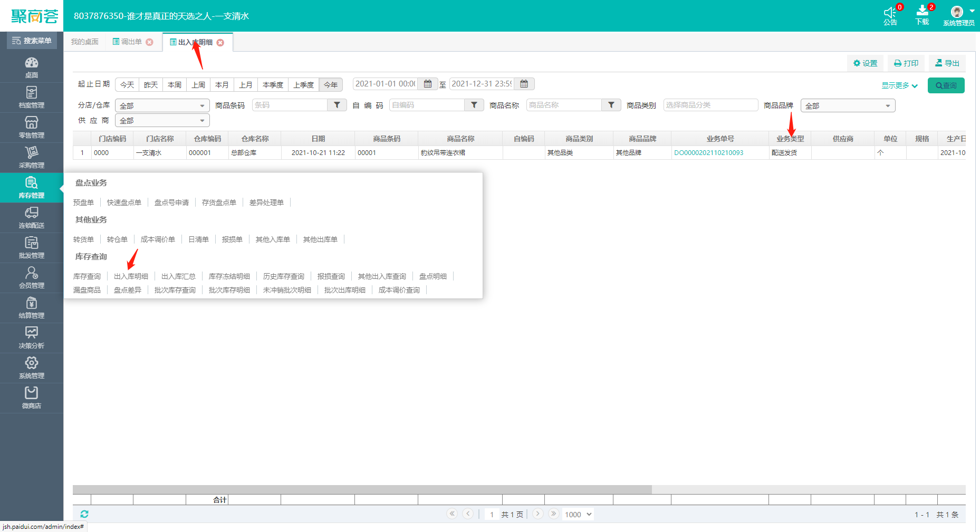Open 系统管理 in the sidebar
This screenshot has height=532, width=980.
(32, 367)
